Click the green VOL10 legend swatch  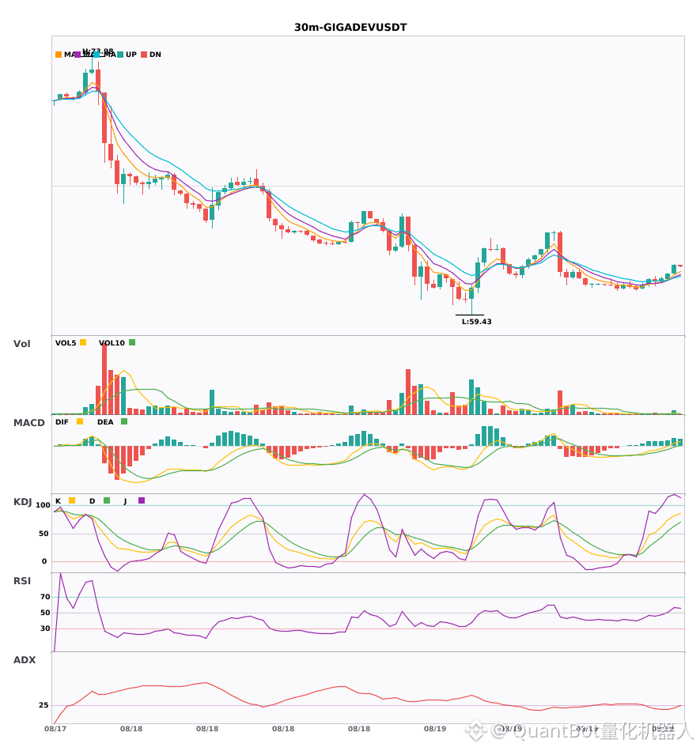pyautogui.click(x=132, y=342)
